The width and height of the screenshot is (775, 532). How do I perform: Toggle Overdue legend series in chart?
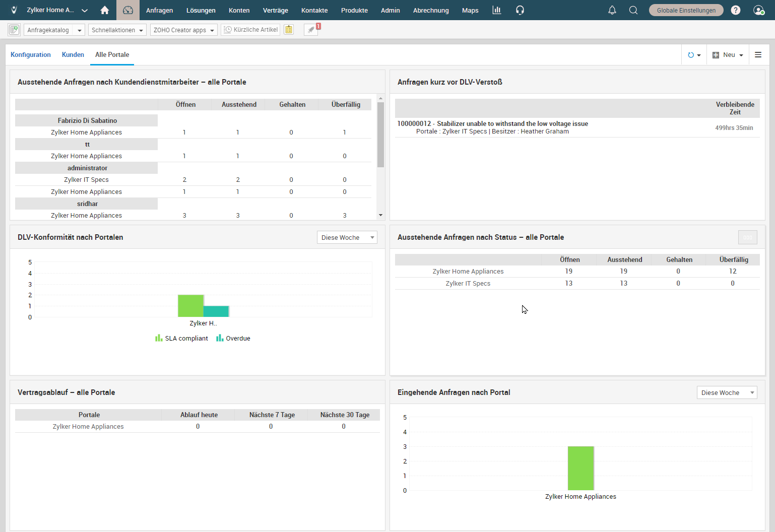pyautogui.click(x=233, y=339)
